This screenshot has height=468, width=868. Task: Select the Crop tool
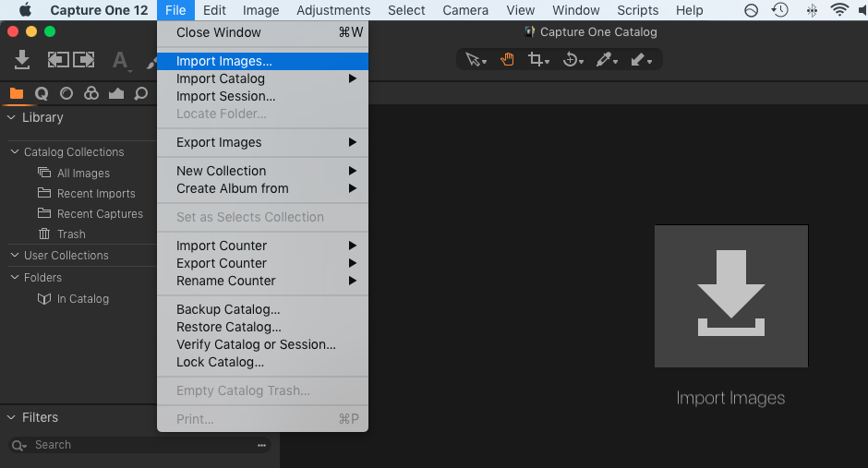pos(536,60)
